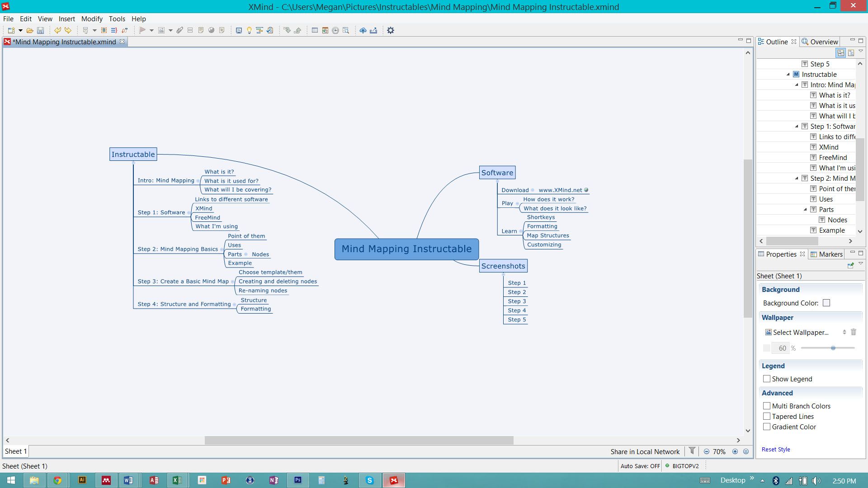Adjust the wallpaper opacity slider
The width and height of the screenshot is (868, 488).
[x=833, y=348]
